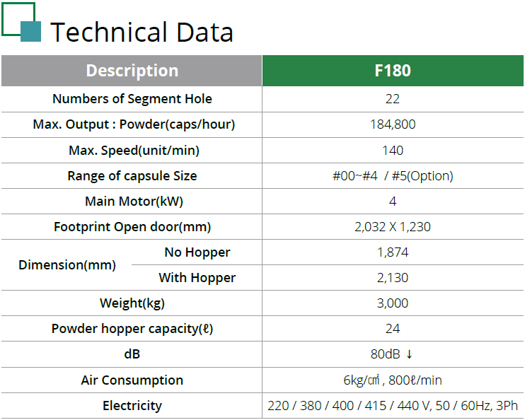Viewport: 525px width, 420px height.
Task: Click the 184,800 max output value
Action: pyautogui.click(x=393, y=124)
